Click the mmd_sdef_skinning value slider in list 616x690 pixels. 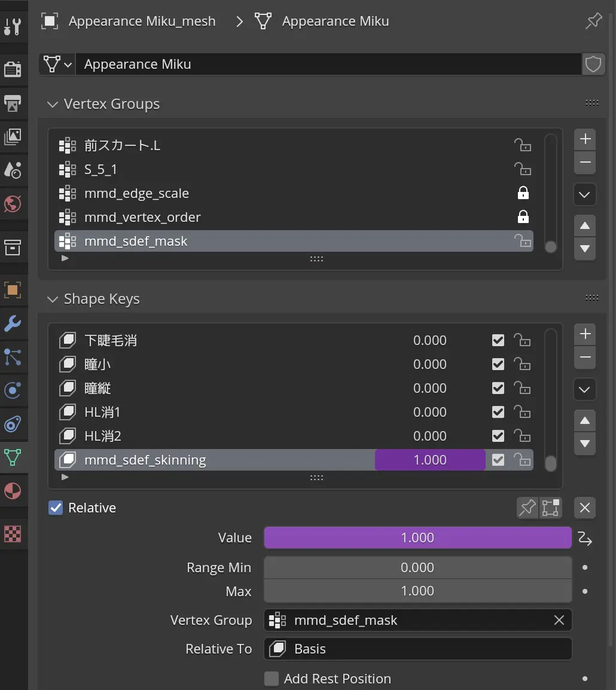click(x=430, y=460)
